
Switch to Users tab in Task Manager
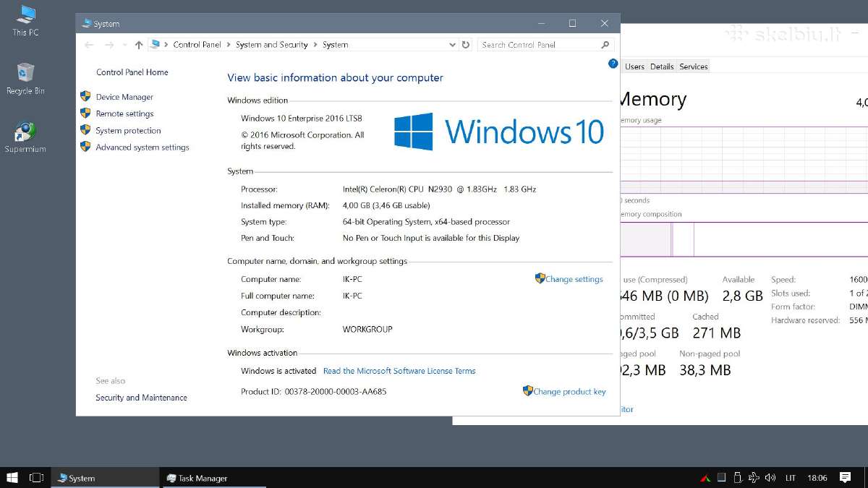pos(634,67)
